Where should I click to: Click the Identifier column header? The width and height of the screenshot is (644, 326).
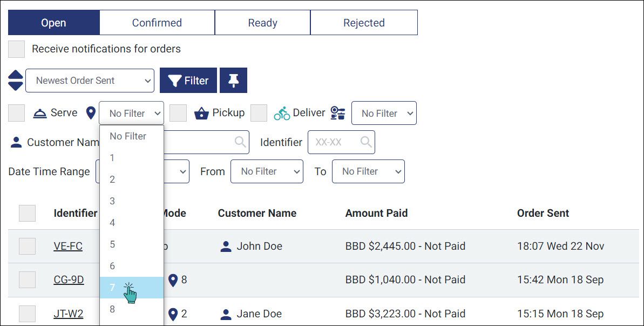coord(76,214)
